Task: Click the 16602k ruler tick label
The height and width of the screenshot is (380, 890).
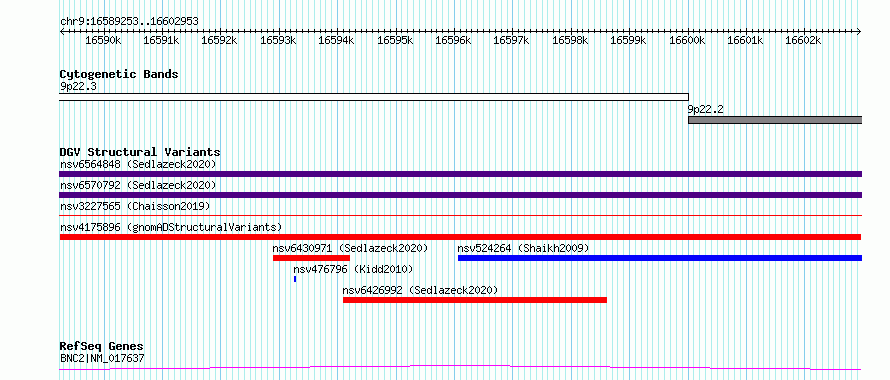Action: click(x=803, y=40)
